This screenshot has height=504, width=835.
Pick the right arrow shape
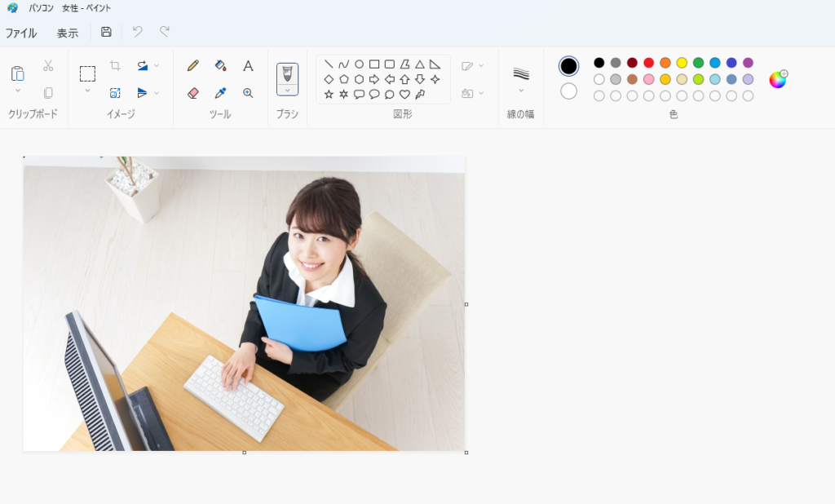point(374,79)
